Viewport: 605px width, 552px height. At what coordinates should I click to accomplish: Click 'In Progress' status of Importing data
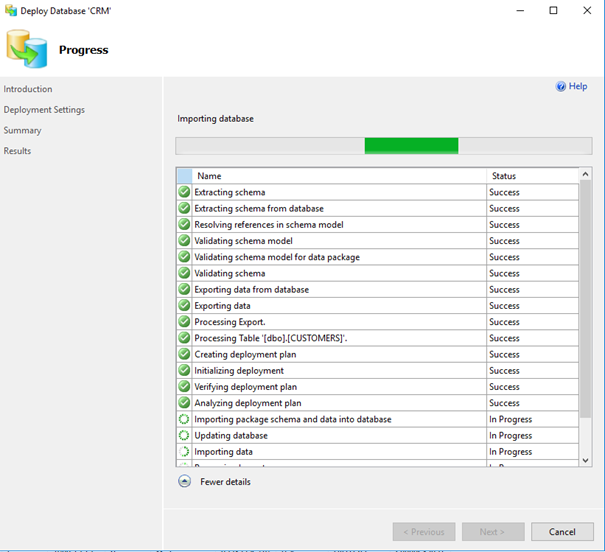point(510,452)
